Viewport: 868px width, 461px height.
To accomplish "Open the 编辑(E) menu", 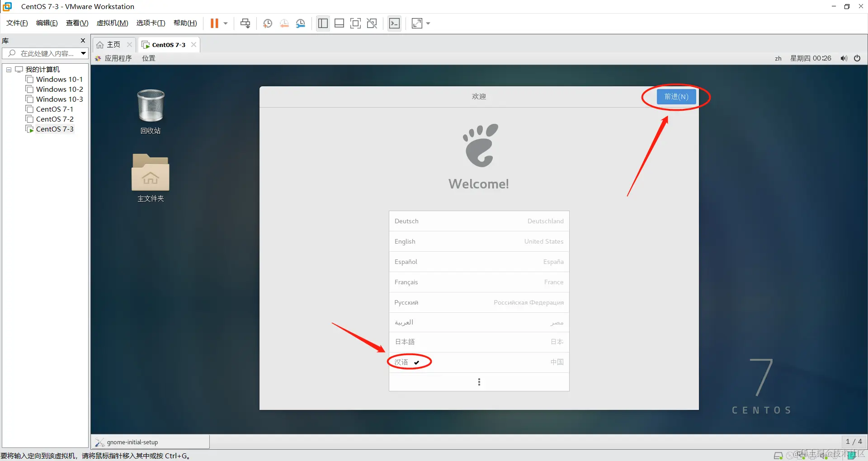I will pyautogui.click(x=47, y=23).
